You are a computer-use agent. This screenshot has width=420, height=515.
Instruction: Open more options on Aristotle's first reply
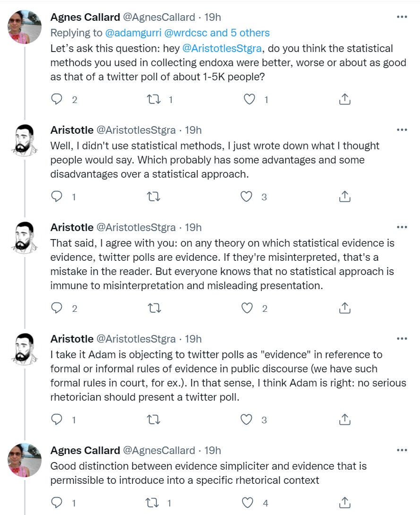pos(402,130)
